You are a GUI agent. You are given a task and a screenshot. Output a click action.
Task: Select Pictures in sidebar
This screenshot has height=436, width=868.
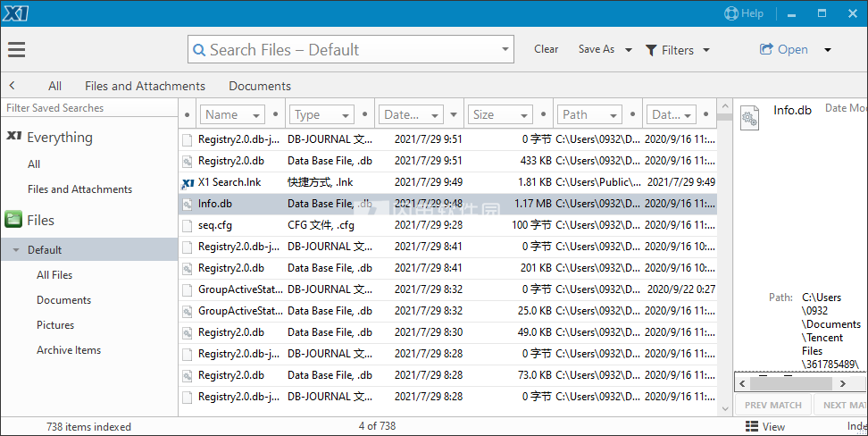point(54,324)
